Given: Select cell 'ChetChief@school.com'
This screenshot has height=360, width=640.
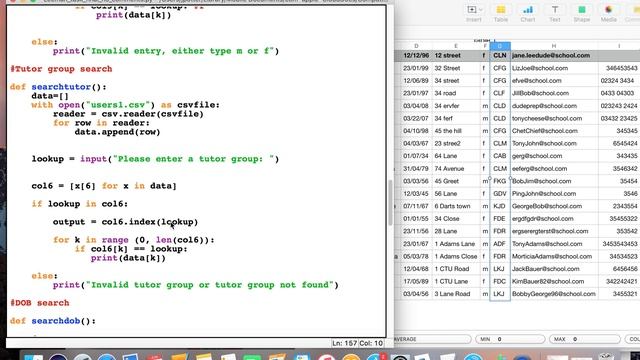Looking at the screenshot, I should point(544,131).
